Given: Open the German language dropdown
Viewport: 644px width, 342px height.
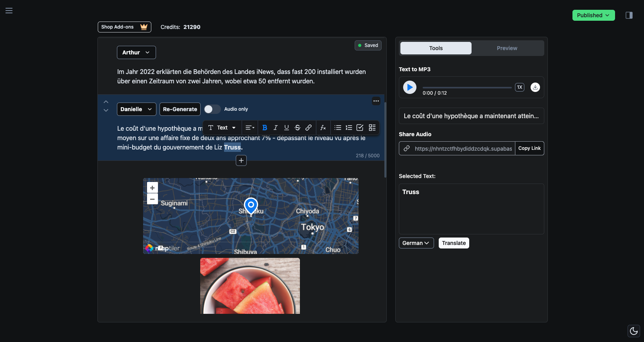Looking at the screenshot, I should click(416, 243).
